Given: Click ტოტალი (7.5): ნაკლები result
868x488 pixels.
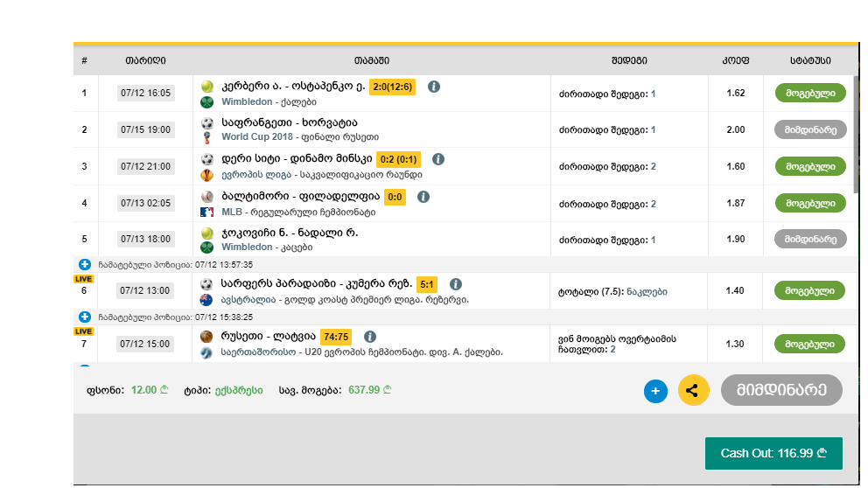Looking at the screenshot, I should [612, 291].
